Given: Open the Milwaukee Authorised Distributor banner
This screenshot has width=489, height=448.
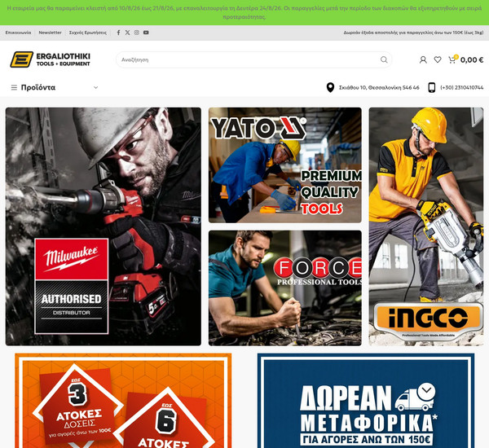Looking at the screenshot, I should 104,226.
